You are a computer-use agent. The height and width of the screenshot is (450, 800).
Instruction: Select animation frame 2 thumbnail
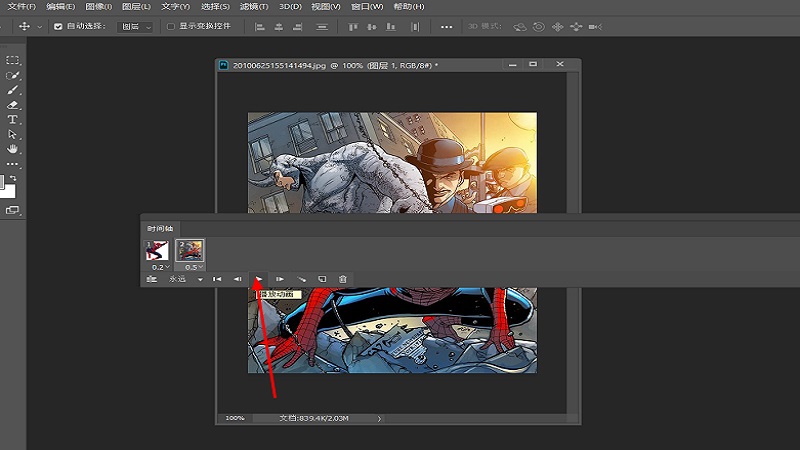(x=190, y=251)
